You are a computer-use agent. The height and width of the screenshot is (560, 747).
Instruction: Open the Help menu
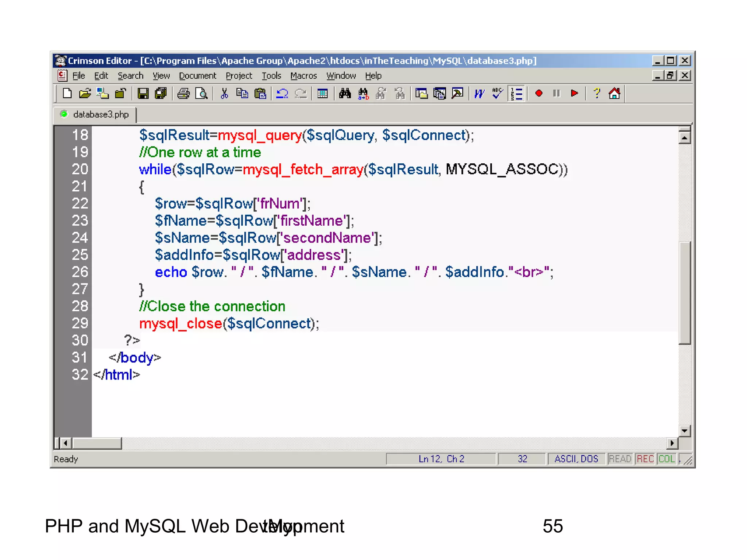pos(373,76)
